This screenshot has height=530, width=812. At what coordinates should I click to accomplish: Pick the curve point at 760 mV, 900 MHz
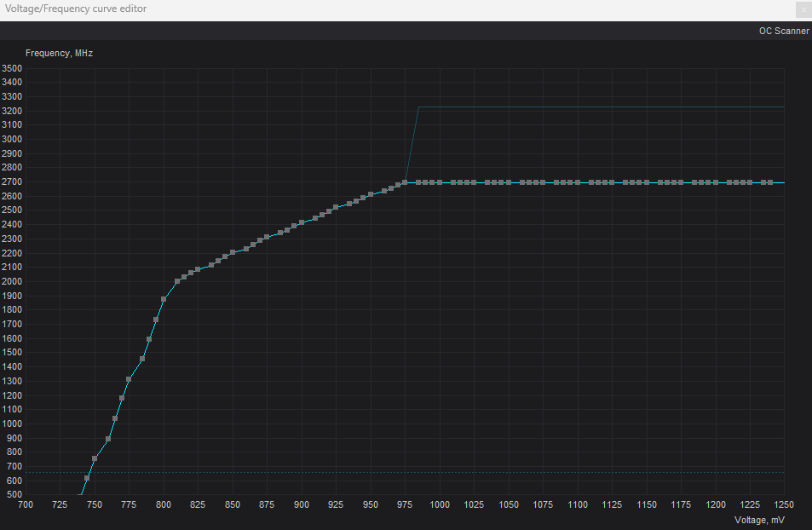click(108, 439)
